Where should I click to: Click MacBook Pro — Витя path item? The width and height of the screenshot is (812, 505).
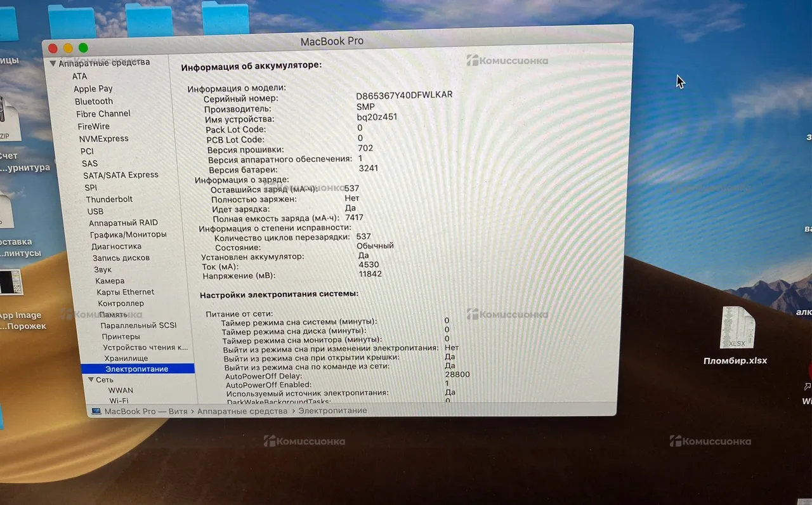[146, 411]
